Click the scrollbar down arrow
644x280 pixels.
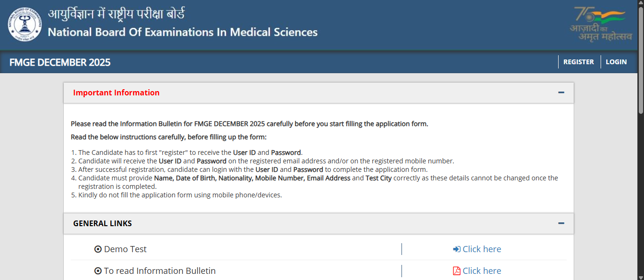[640, 276]
